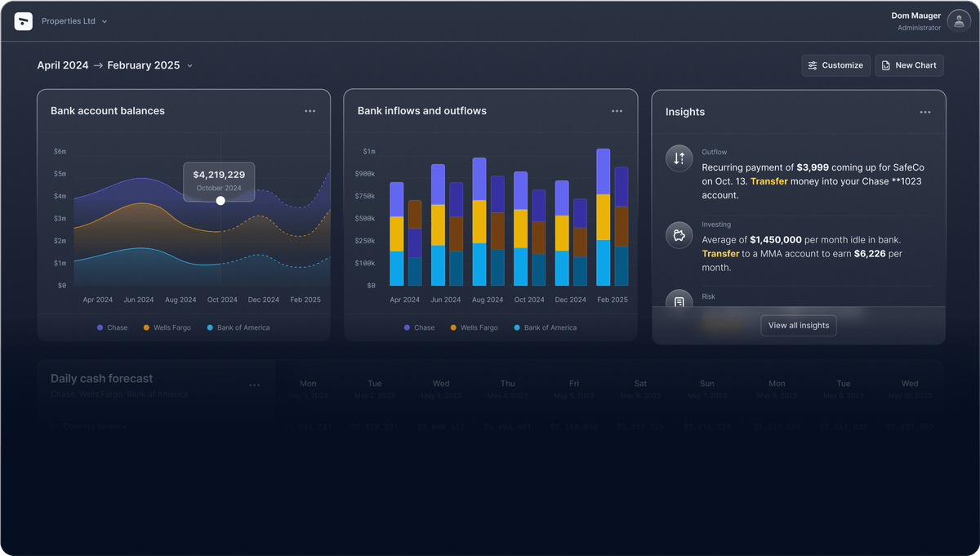Click the View all insights button

(x=798, y=325)
